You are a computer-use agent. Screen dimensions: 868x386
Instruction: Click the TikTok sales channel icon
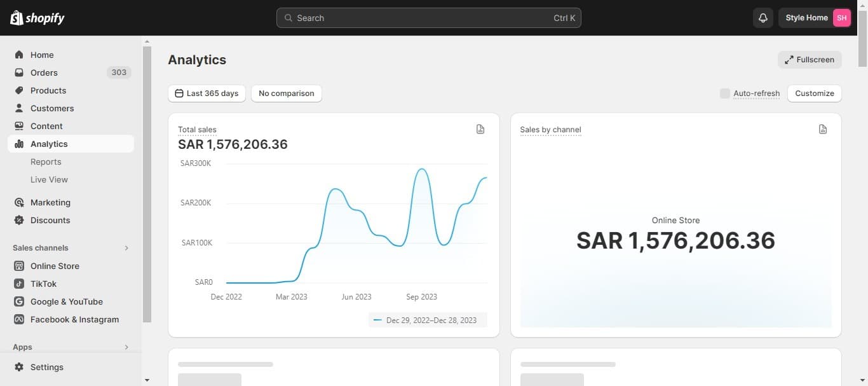[19, 284]
